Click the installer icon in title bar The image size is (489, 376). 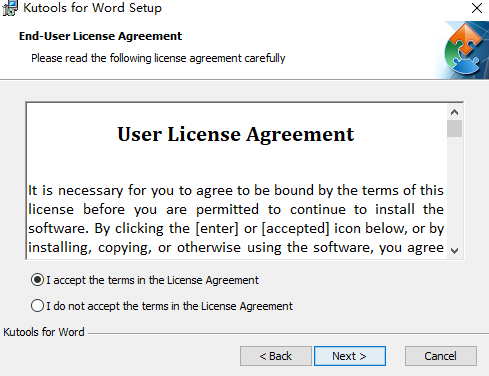click(10, 8)
